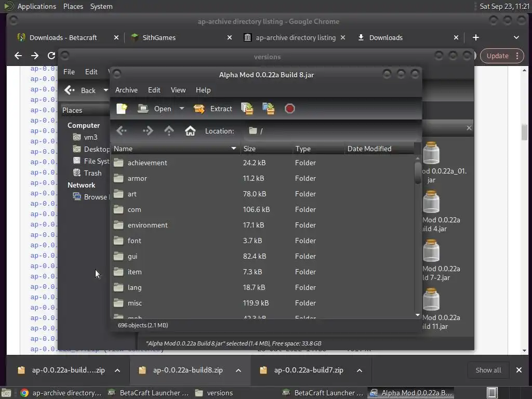Screen dimensions: 532x399
Task: Close the versions window side pane
Action: click(469, 128)
